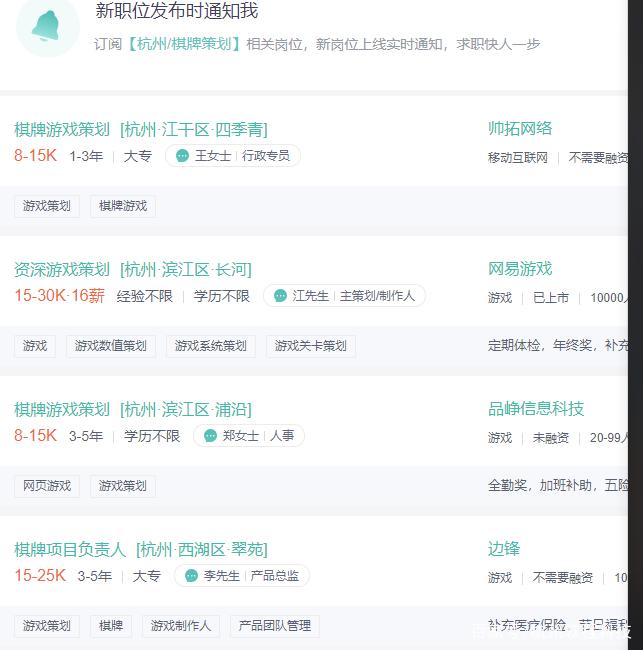Screen dimensions: 643x650
Task: Open company page 品峥信息科技
Action: [x=536, y=409]
